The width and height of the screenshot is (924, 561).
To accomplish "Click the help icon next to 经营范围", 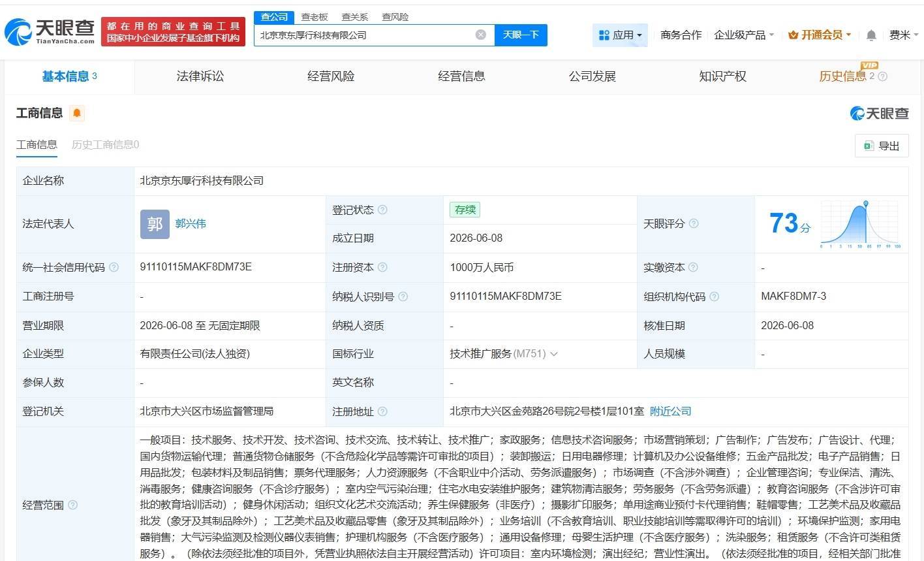I will [x=72, y=505].
